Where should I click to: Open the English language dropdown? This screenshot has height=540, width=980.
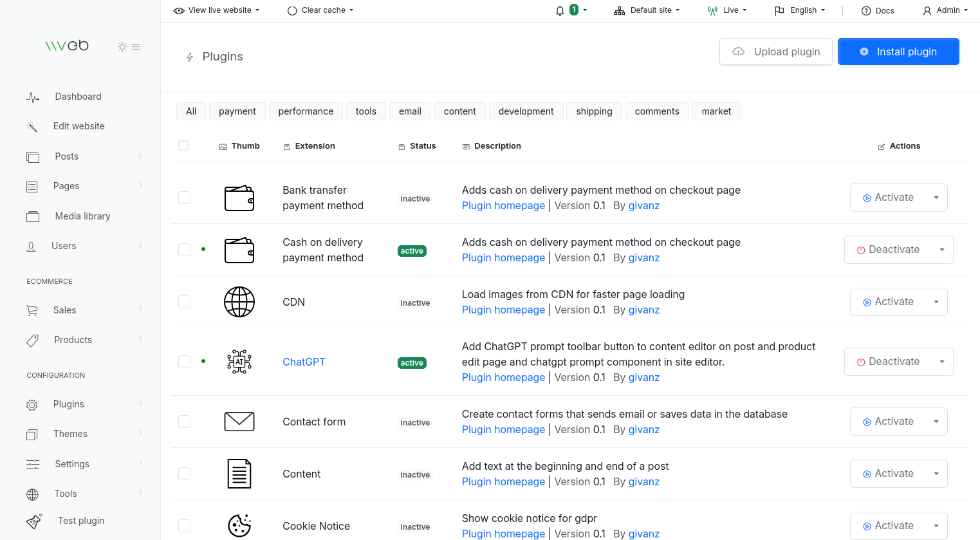click(800, 10)
